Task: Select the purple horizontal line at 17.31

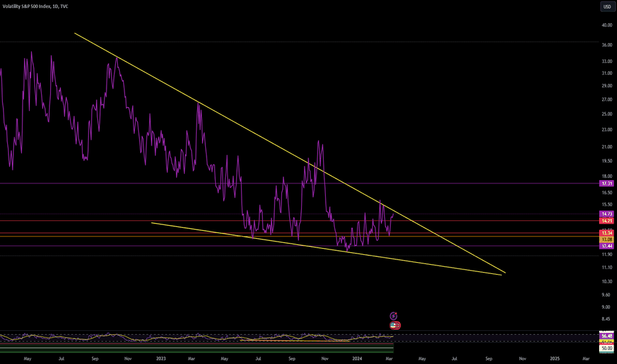Action: point(299,183)
